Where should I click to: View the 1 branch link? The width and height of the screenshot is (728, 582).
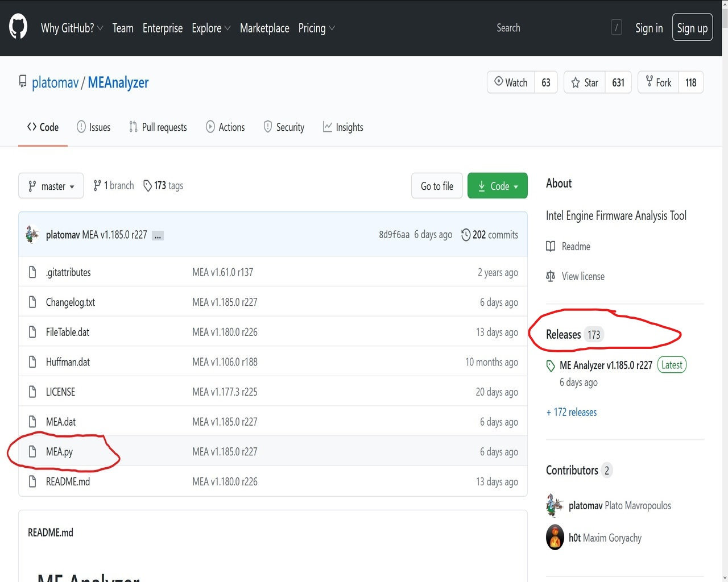click(x=114, y=185)
